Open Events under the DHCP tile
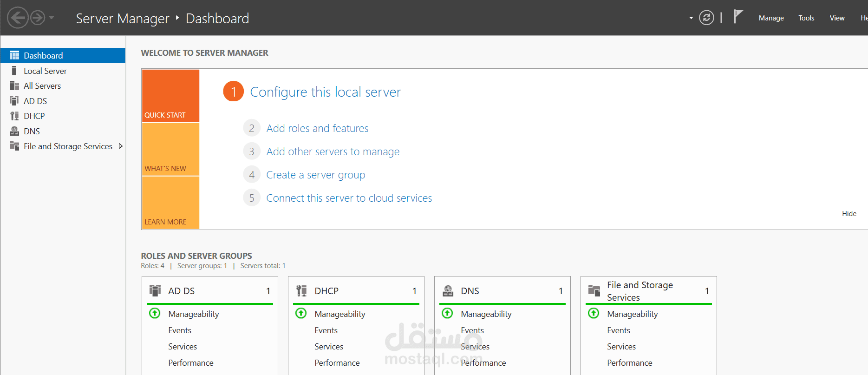Image resolution: width=868 pixels, height=375 pixels. point(326,330)
